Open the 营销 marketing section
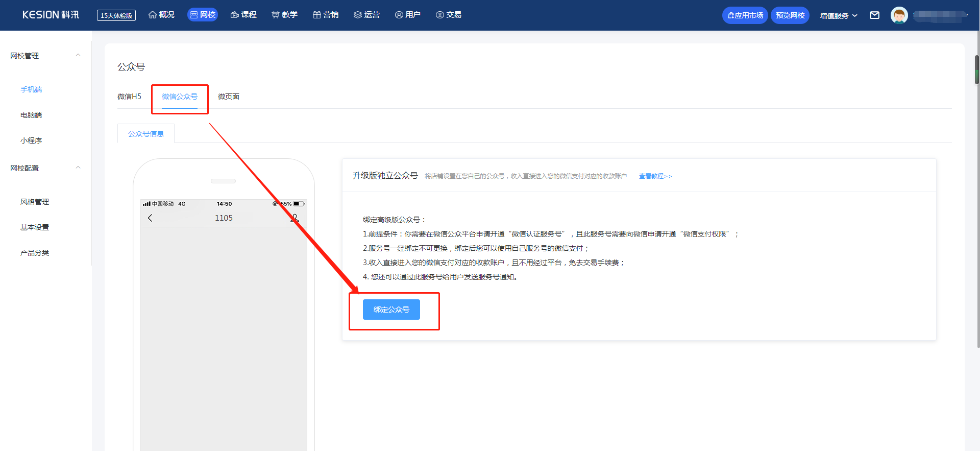Viewport: 980px width, 451px height. click(x=326, y=15)
